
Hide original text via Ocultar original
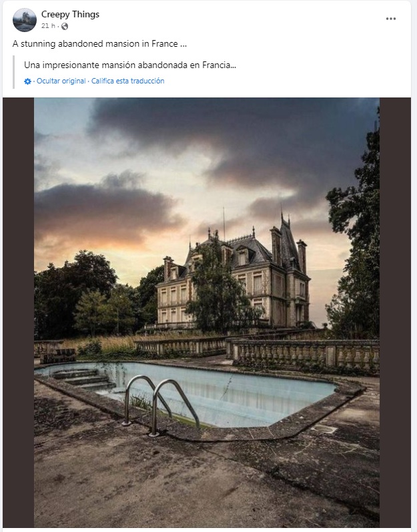61,81
